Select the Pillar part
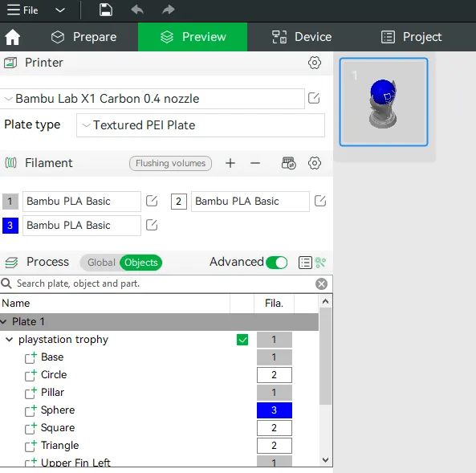This screenshot has width=476, height=473. click(x=52, y=393)
